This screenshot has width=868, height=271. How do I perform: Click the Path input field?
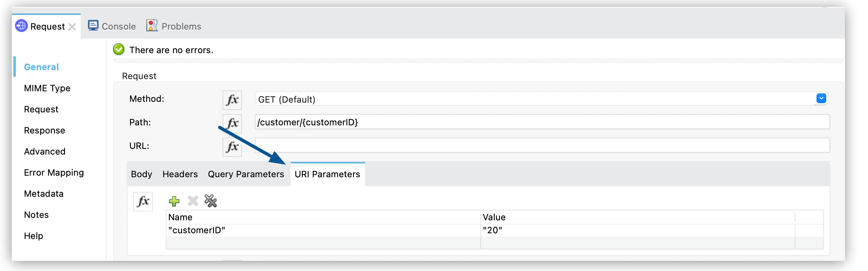[542, 122]
